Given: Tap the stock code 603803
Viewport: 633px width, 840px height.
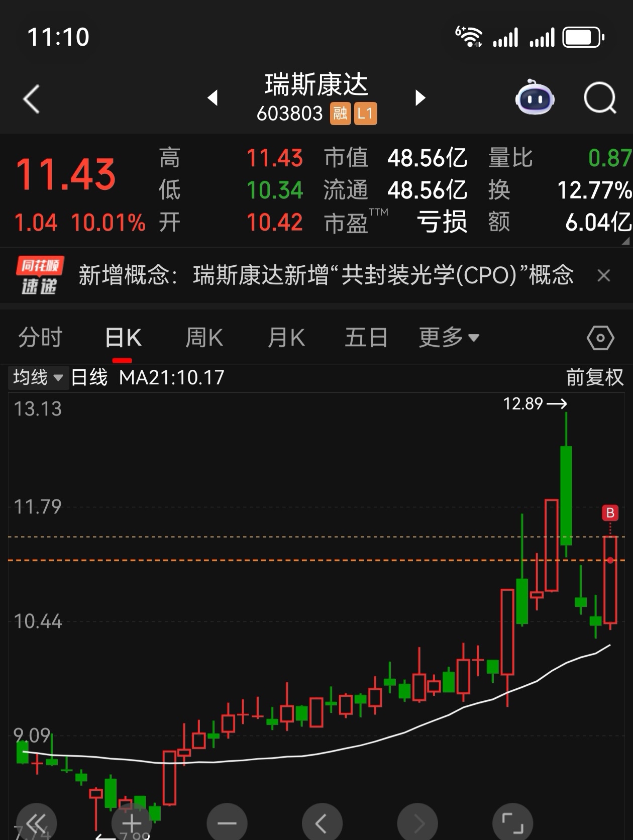Looking at the screenshot, I should 289,114.
